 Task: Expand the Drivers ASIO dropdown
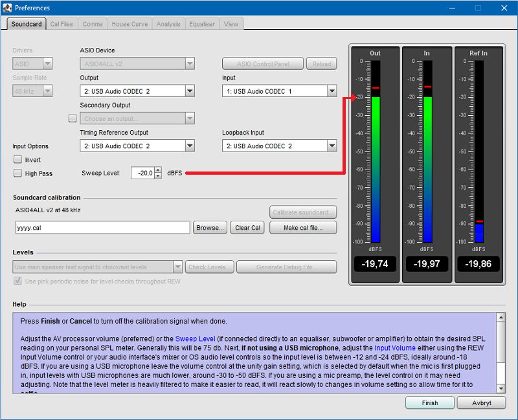click(47, 63)
